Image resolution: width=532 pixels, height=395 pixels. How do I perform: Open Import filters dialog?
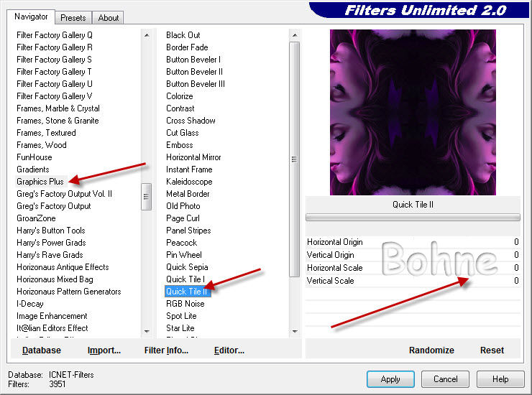click(104, 350)
